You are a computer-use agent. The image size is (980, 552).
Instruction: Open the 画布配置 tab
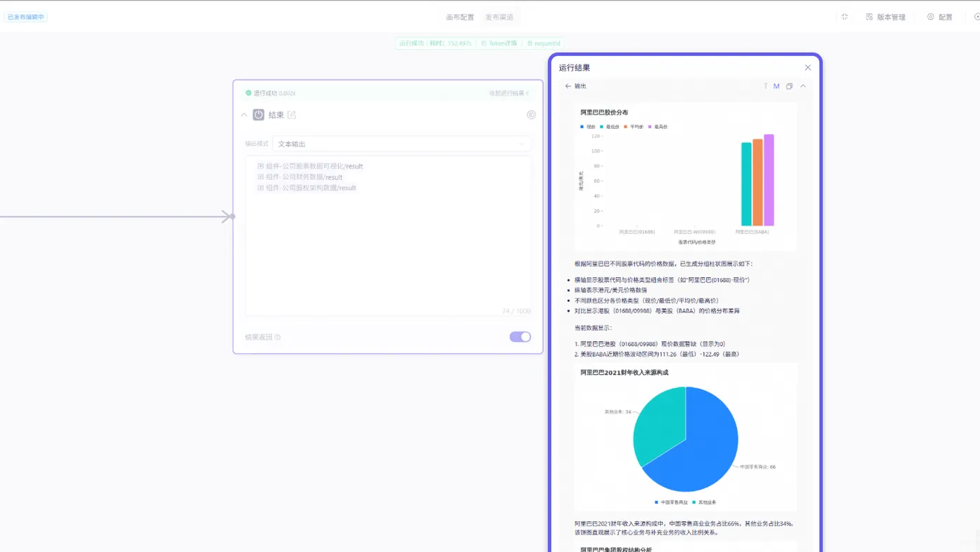pyautogui.click(x=460, y=17)
